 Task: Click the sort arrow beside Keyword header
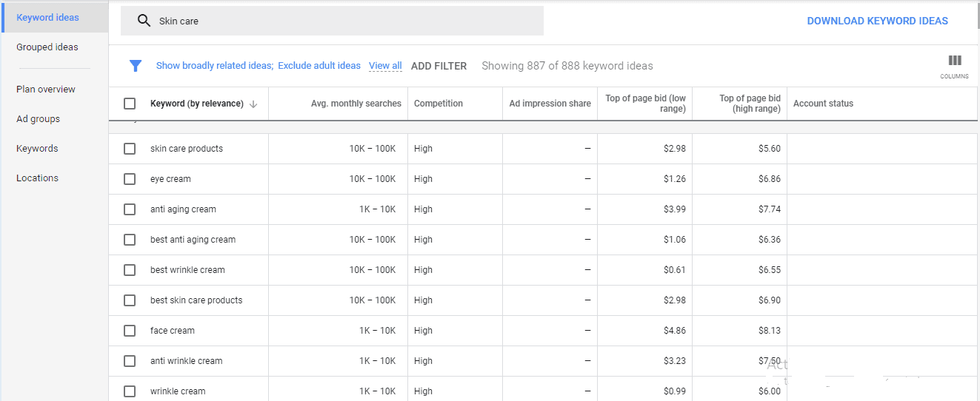[253, 104]
